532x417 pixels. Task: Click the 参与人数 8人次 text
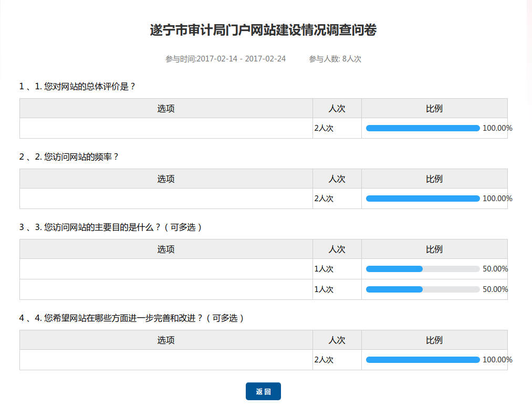point(335,59)
